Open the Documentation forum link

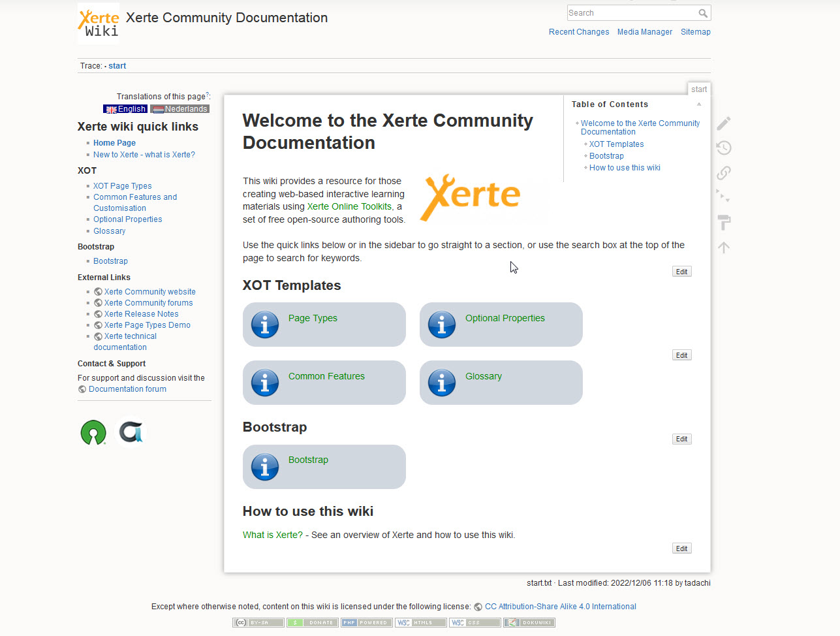[x=127, y=389]
